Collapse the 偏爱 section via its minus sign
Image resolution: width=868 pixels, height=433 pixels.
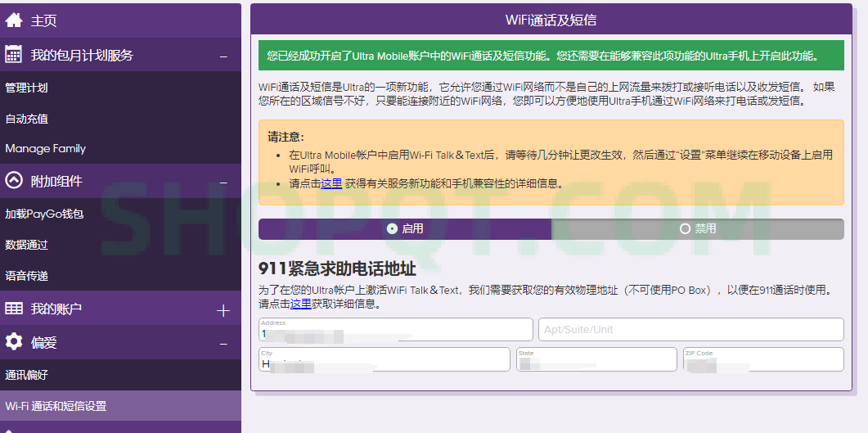coord(223,345)
